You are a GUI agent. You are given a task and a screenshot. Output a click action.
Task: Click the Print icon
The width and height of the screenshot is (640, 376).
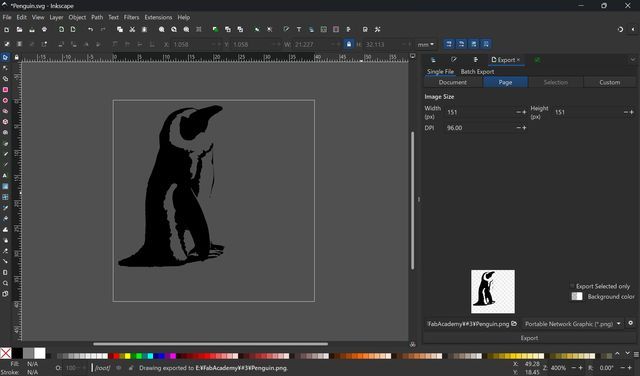pyautogui.click(x=44, y=29)
